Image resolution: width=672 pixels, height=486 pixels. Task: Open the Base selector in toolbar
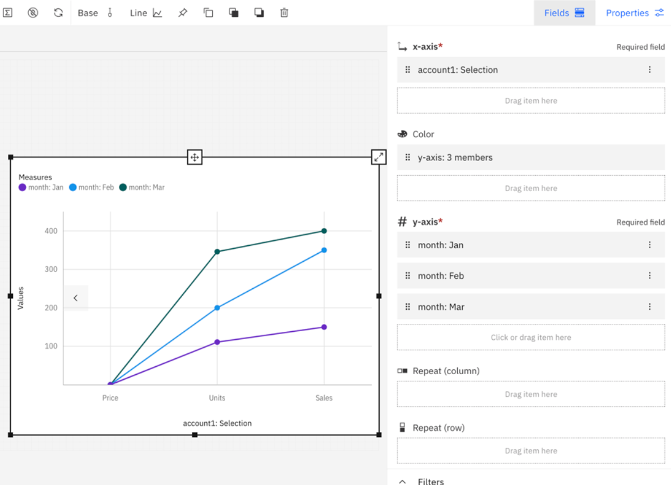pos(95,13)
